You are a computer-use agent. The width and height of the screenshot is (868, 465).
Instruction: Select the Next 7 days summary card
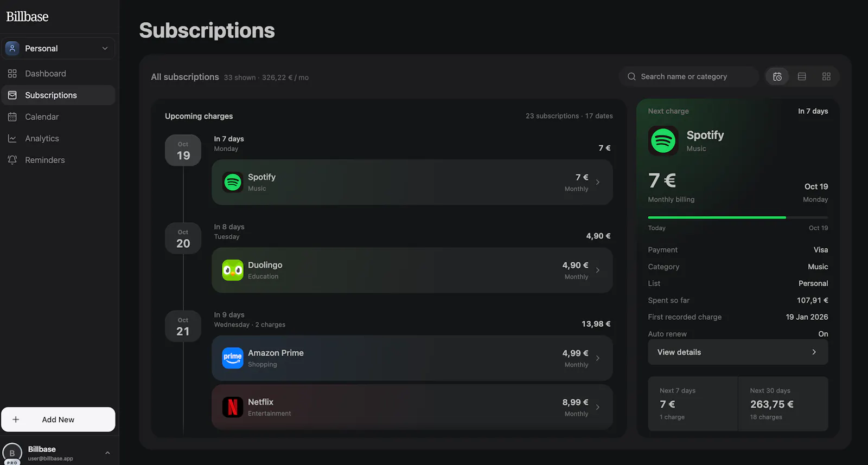(693, 404)
